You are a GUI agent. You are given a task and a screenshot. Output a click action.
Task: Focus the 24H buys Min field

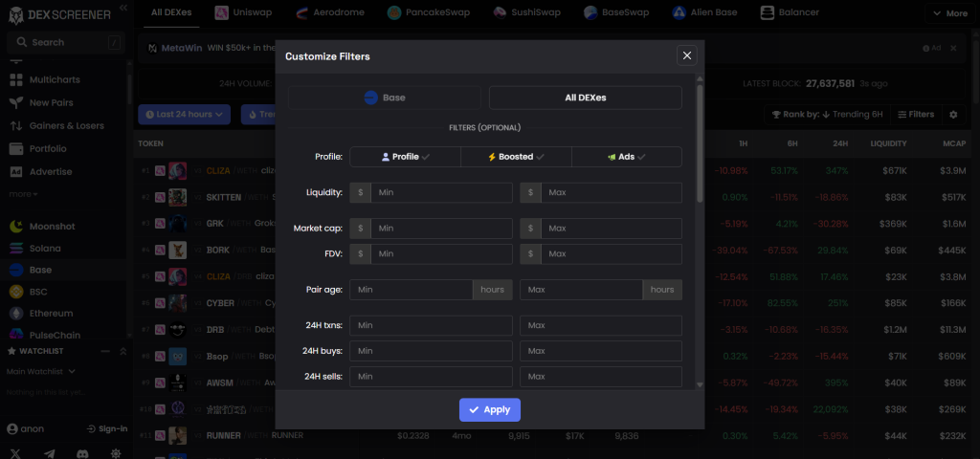click(432, 351)
